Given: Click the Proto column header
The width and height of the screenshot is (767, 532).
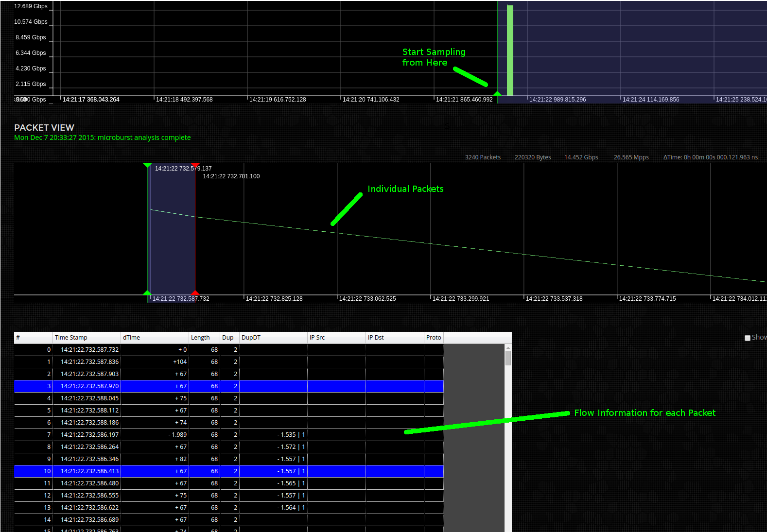Looking at the screenshot, I should pyautogui.click(x=434, y=338).
